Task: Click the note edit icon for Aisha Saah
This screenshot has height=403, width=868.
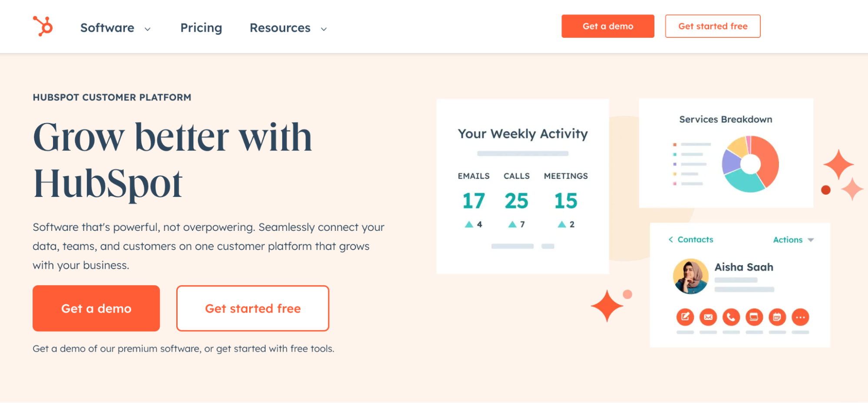Action: pos(685,317)
